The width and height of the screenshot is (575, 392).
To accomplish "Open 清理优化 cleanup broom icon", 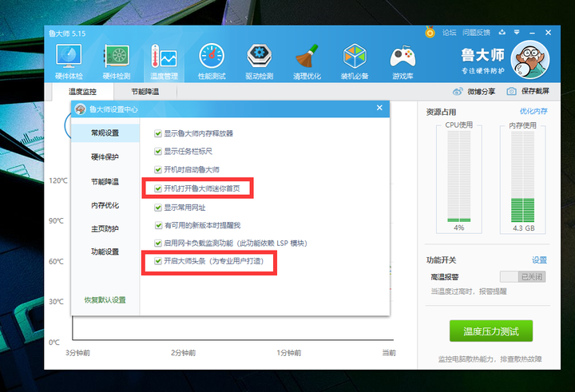I will 307,61.
